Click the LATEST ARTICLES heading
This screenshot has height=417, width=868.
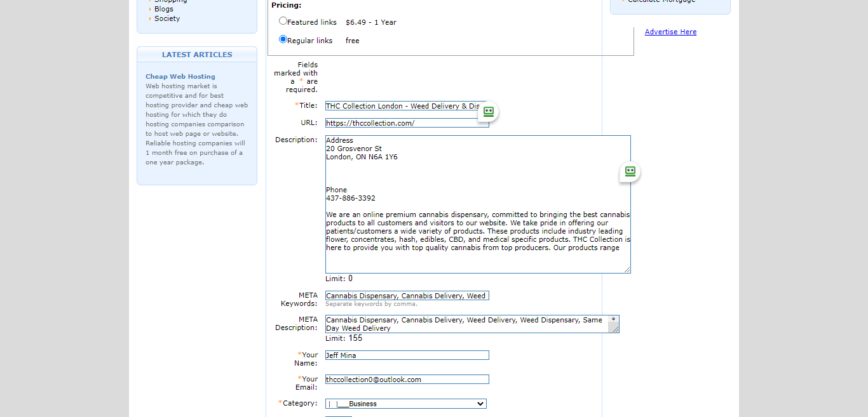[x=197, y=55]
